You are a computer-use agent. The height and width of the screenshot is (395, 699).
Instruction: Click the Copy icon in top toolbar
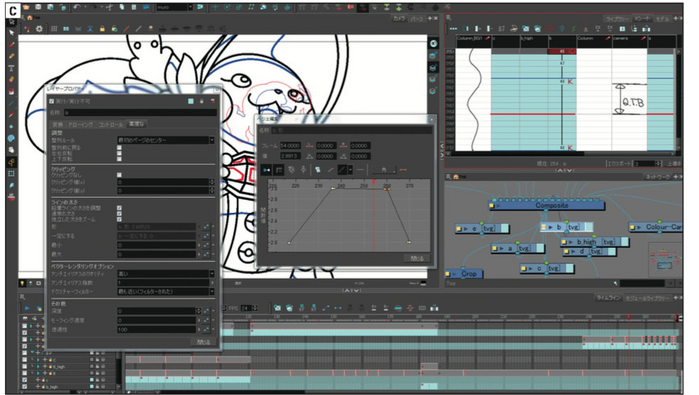tap(122, 8)
